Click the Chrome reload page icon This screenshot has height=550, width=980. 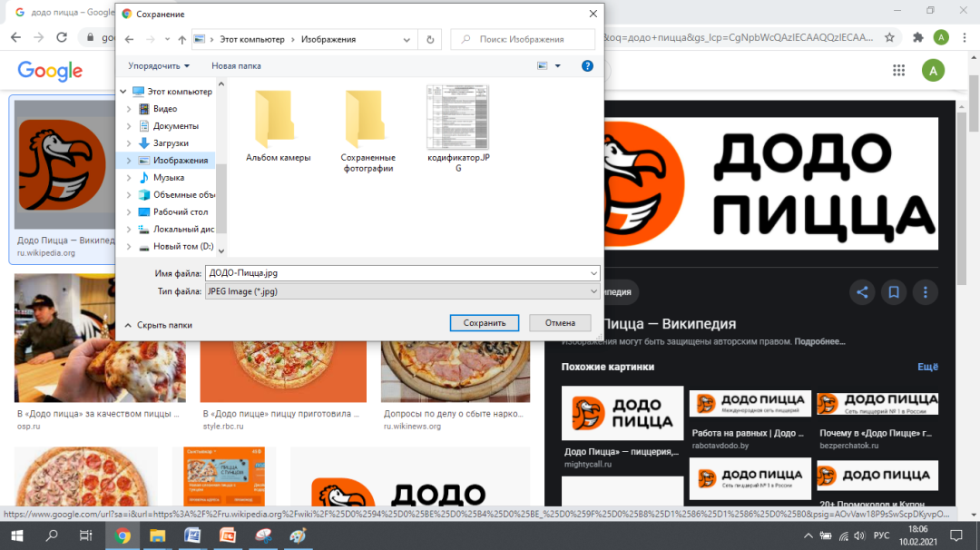click(x=62, y=37)
